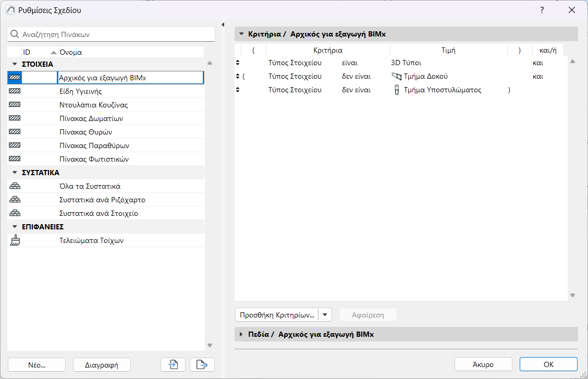Click the Άκυρο button

483,364
